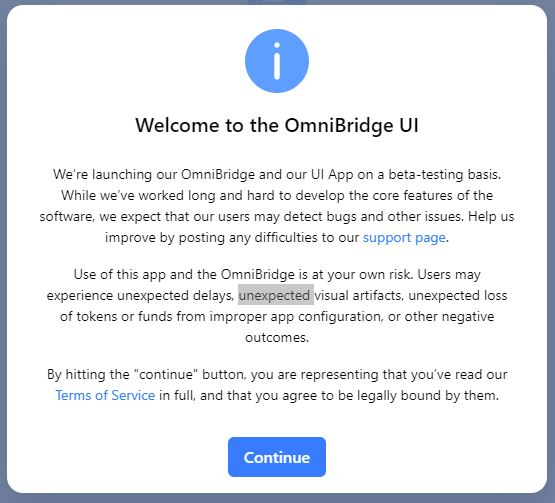555x503 pixels.
Task: Click the quoted word "continue" in last paragraph
Action: click(166, 375)
